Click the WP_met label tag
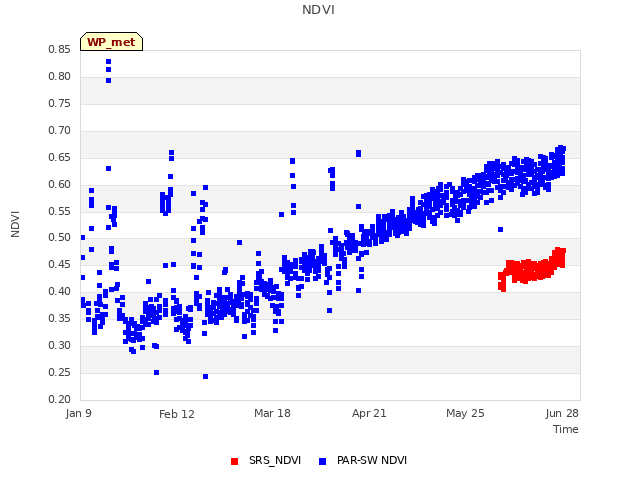The image size is (640, 480). pos(111,42)
